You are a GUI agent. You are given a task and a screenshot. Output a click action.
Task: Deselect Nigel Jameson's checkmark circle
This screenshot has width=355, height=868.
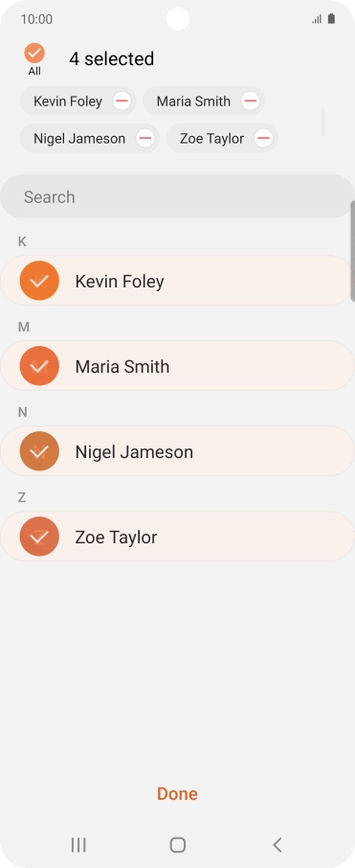[x=39, y=451]
